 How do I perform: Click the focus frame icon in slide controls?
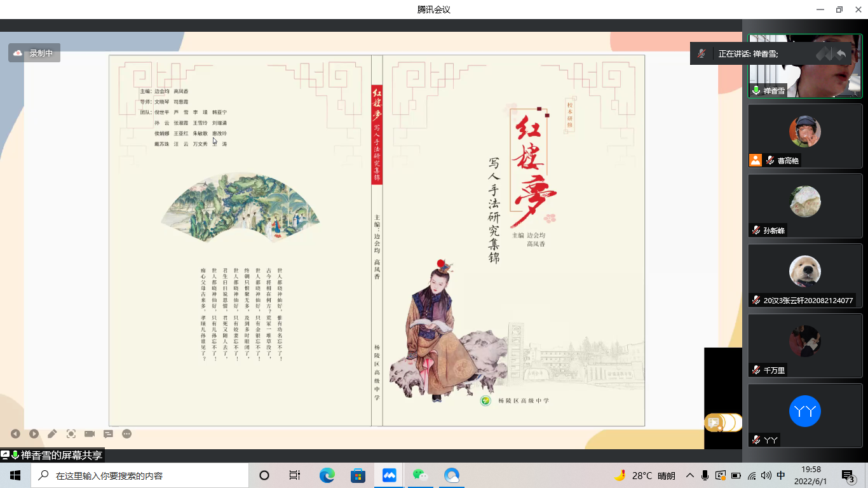(x=71, y=434)
